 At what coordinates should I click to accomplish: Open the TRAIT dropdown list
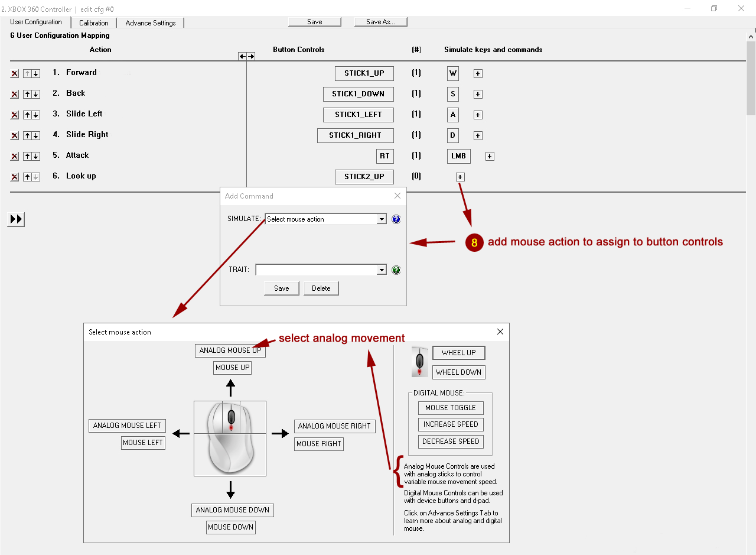(382, 270)
